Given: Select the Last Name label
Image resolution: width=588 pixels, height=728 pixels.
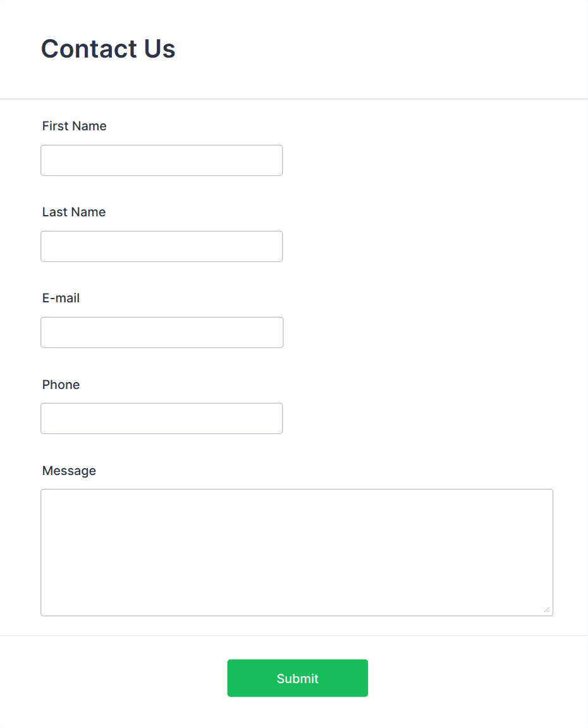Looking at the screenshot, I should click(73, 212).
